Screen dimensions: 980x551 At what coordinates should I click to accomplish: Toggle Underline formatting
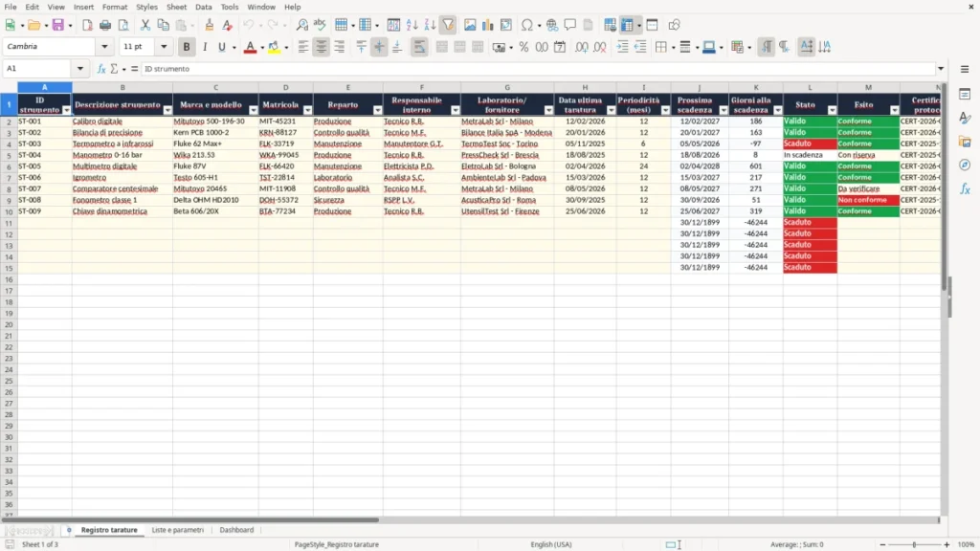tap(222, 47)
